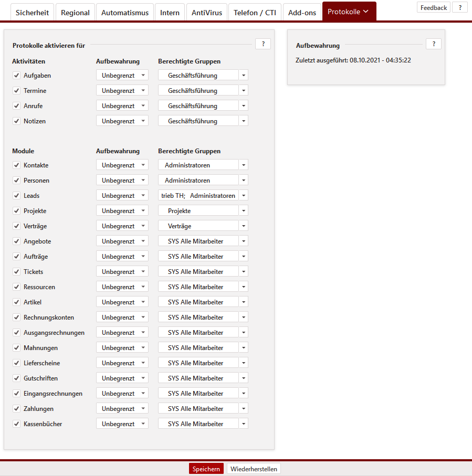472x476 pixels.
Task: Open help for the Aufbewahrung panel
Action: pyautogui.click(x=434, y=44)
